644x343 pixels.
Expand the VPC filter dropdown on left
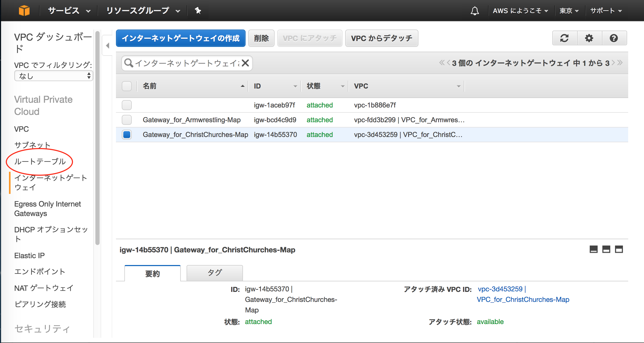pyautogui.click(x=51, y=77)
